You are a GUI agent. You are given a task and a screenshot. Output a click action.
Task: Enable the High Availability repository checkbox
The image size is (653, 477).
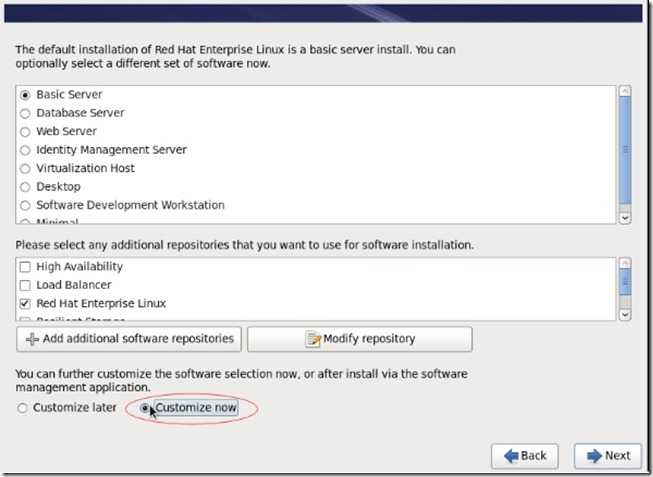tap(25, 267)
